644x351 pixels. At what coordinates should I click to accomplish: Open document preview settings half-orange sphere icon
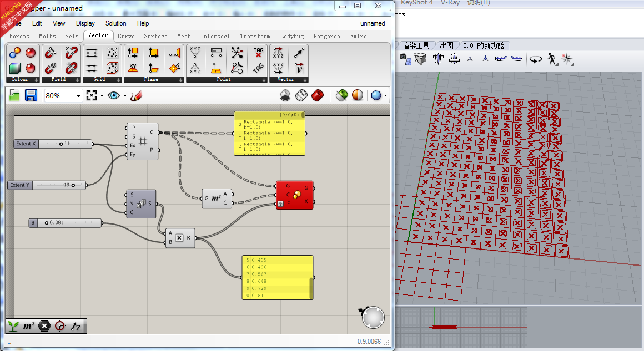click(x=358, y=95)
